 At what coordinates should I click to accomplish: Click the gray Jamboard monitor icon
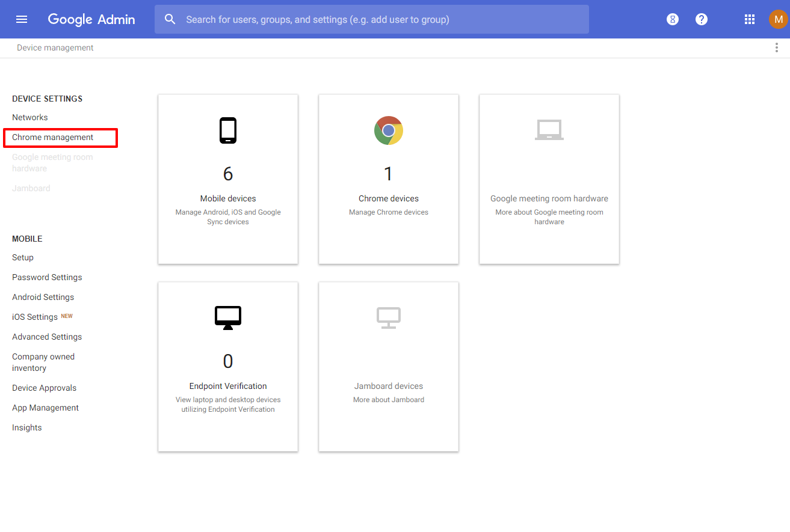389,318
